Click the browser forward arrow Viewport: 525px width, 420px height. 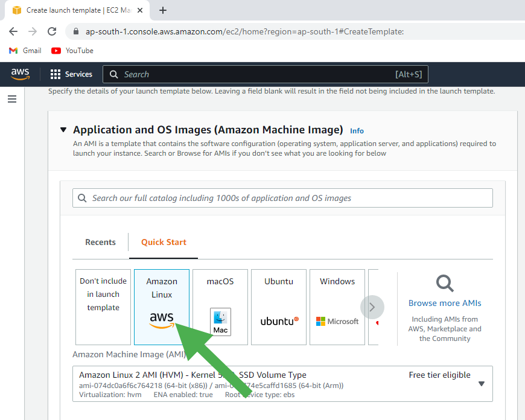[x=33, y=31]
